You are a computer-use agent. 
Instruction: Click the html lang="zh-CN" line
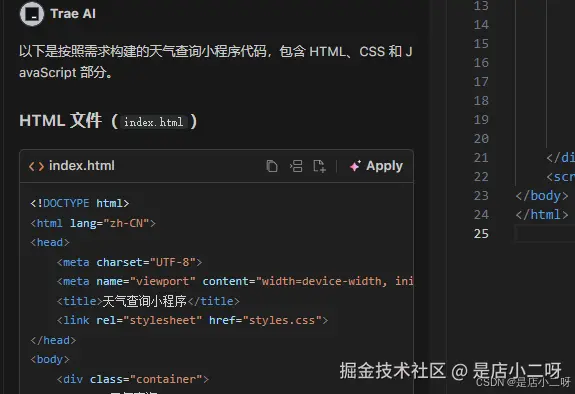point(93,223)
